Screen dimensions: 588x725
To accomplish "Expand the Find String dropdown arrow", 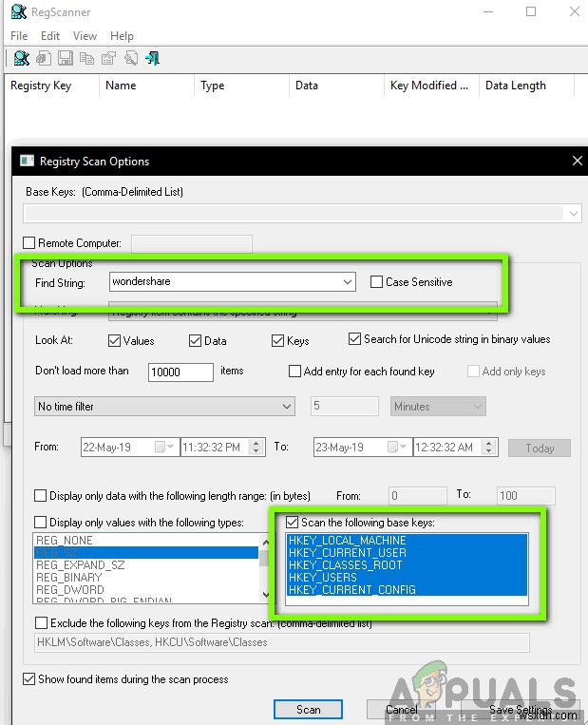I will click(348, 281).
